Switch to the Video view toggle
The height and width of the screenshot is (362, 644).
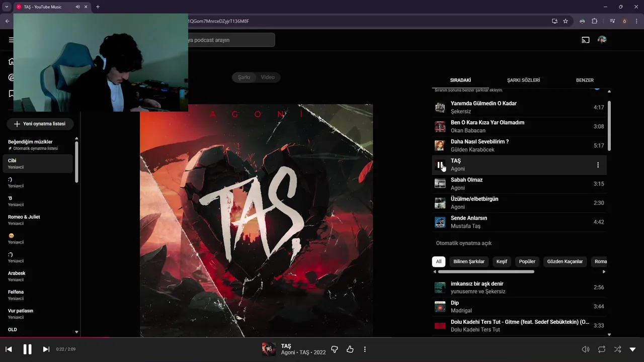[268, 77]
